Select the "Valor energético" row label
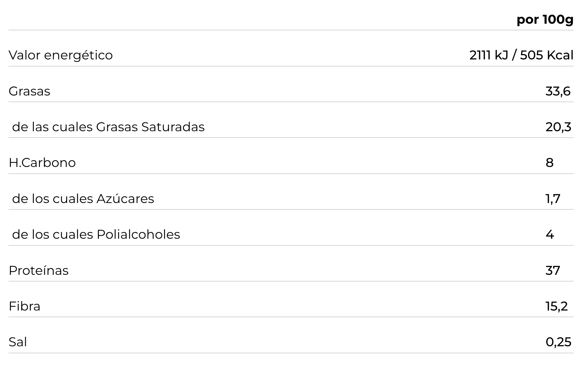This screenshot has width=588, height=365. pyautogui.click(x=60, y=55)
